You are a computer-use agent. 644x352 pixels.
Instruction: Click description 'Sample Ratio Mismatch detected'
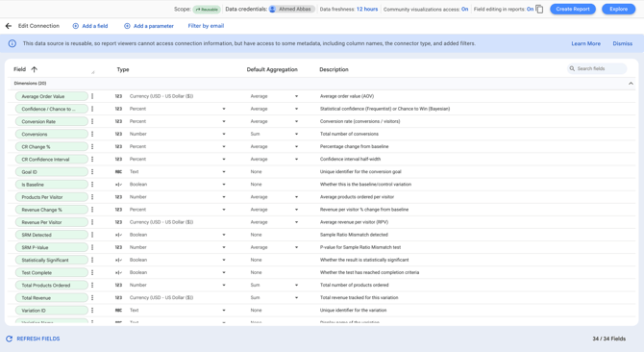pyautogui.click(x=354, y=235)
